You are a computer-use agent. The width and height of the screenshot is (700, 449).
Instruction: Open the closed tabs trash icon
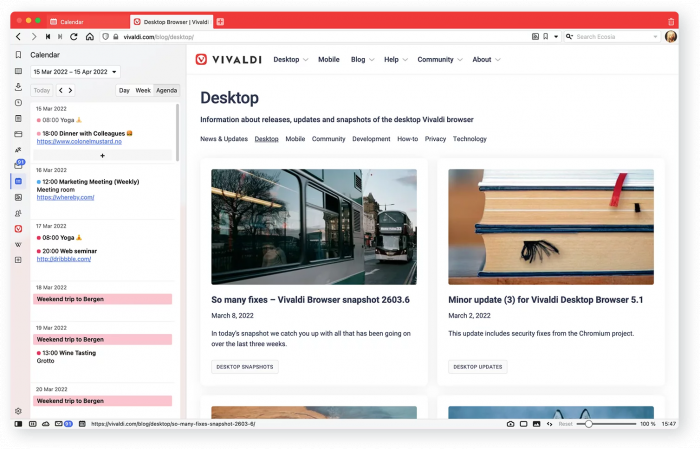(671, 21)
